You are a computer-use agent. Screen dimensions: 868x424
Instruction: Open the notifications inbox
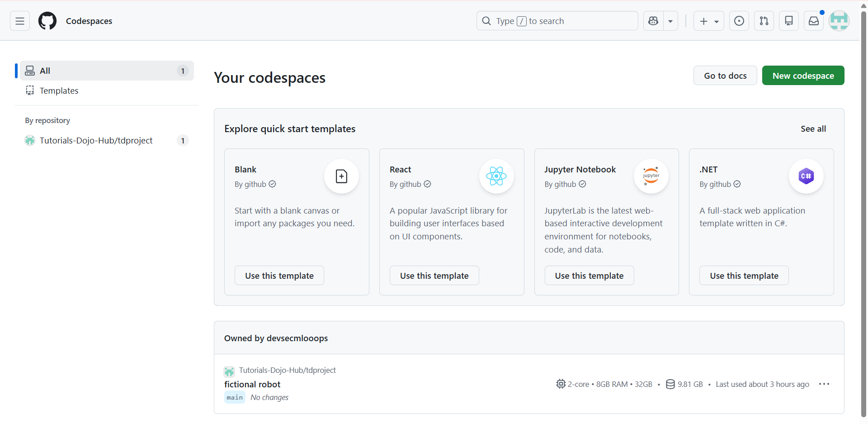pyautogui.click(x=813, y=21)
